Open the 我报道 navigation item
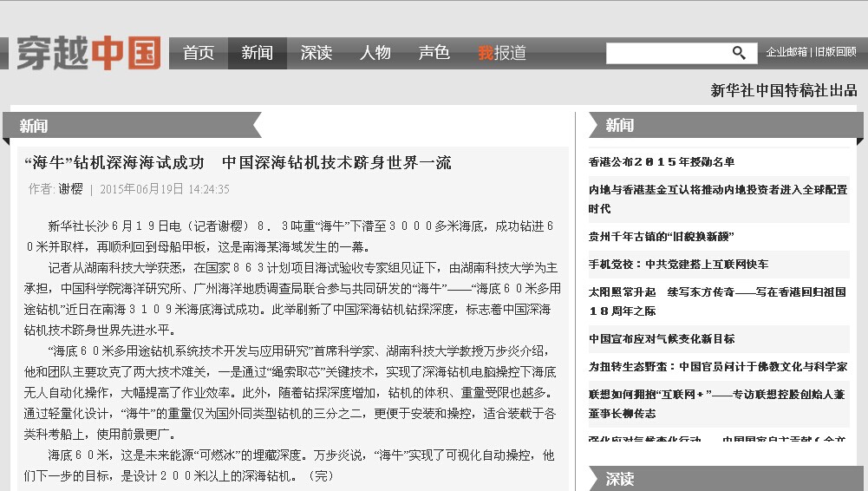 pos(502,53)
